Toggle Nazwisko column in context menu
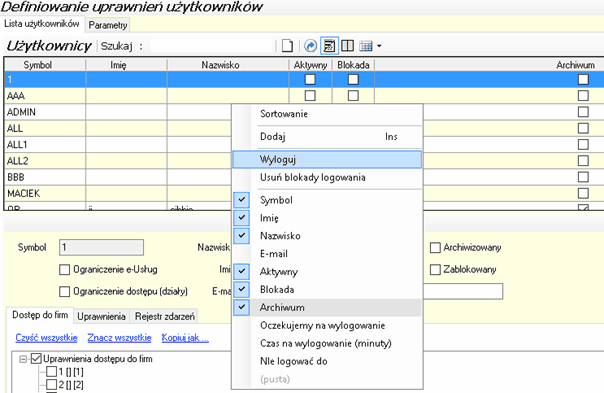Image resolution: width=604 pixels, height=393 pixels. tap(327, 236)
